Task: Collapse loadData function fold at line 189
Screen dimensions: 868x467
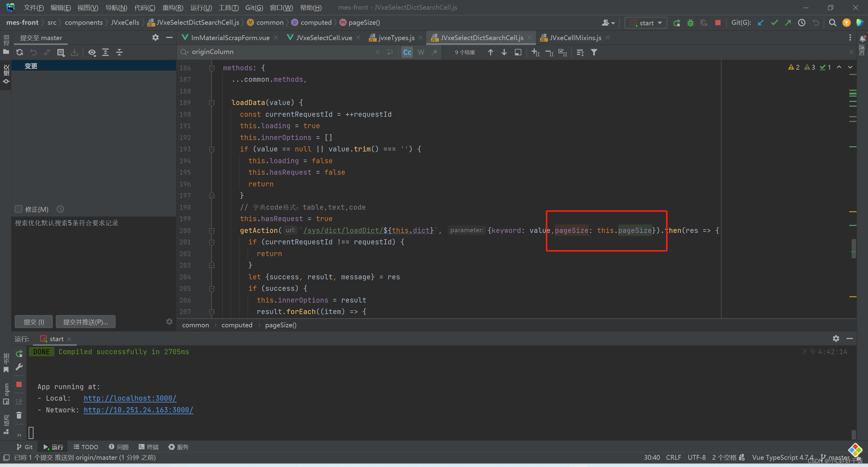Action: point(212,103)
